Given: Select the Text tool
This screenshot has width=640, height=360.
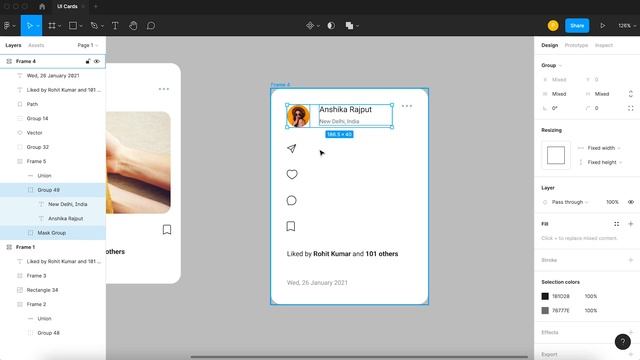Looking at the screenshot, I should (115, 25).
